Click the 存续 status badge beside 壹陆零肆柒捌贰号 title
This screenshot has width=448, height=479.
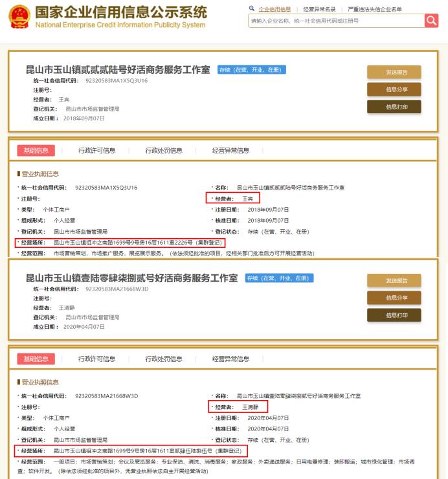click(x=279, y=278)
